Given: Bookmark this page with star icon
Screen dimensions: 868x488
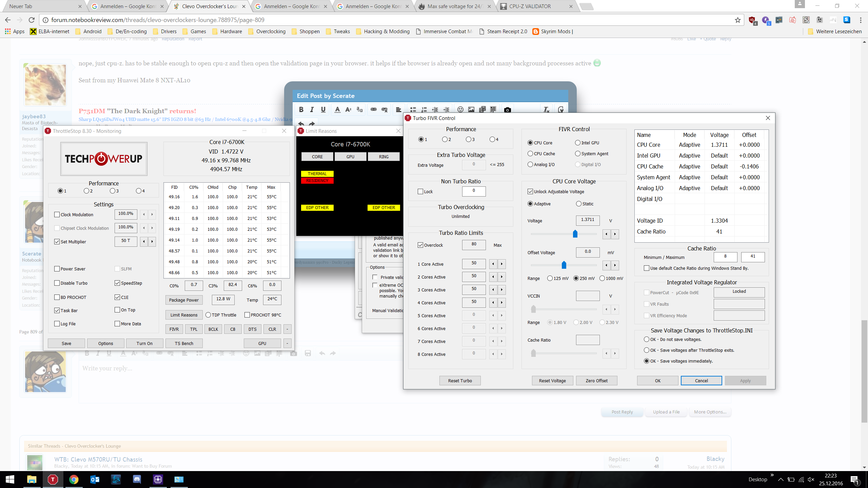Looking at the screenshot, I should 737,20.
